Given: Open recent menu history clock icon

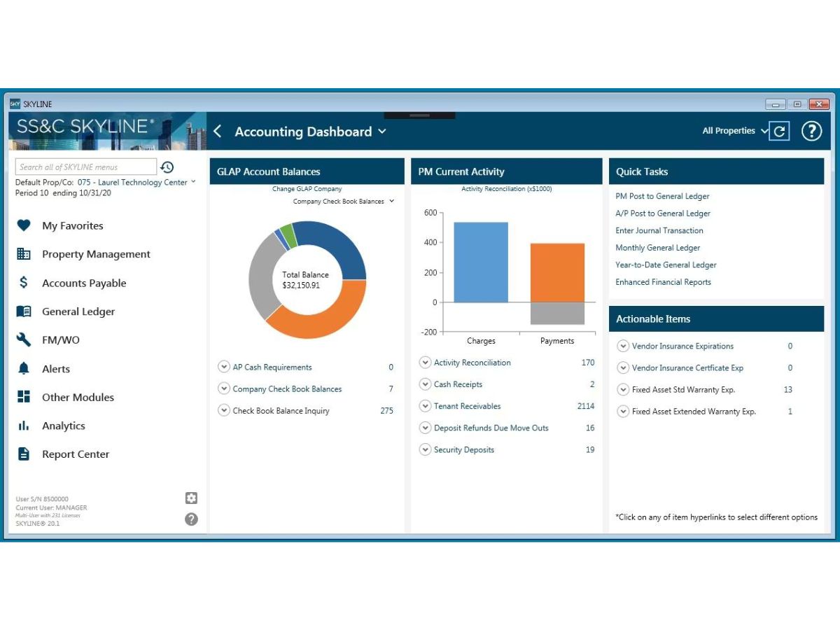Looking at the screenshot, I should tap(167, 167).
